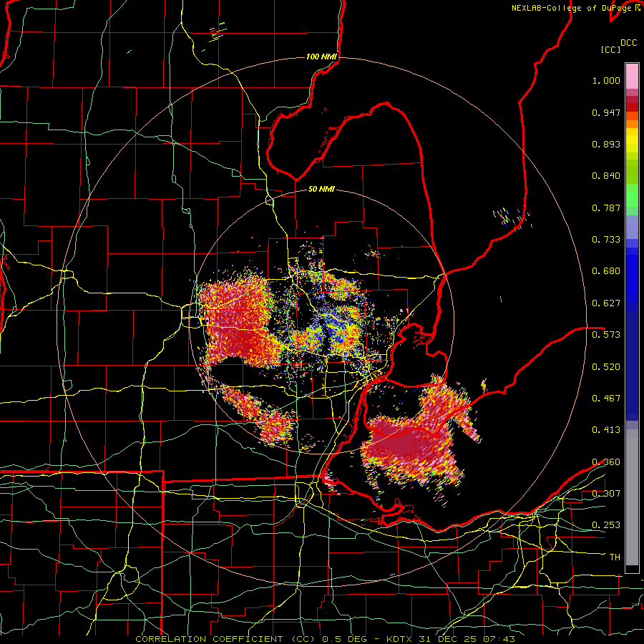The height and width of the screenshot is (644, 644).
Task: Select the 0.520 scale value
Action: coord(606,367)
